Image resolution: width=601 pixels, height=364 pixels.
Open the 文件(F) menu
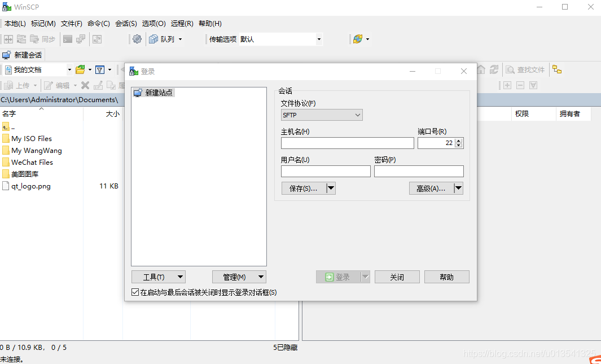72,24
